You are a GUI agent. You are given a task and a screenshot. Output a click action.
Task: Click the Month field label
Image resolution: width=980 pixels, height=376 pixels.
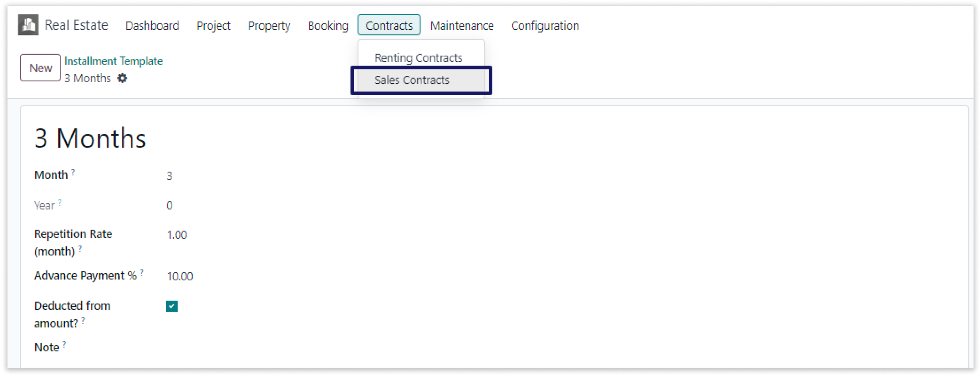(51, 175)
